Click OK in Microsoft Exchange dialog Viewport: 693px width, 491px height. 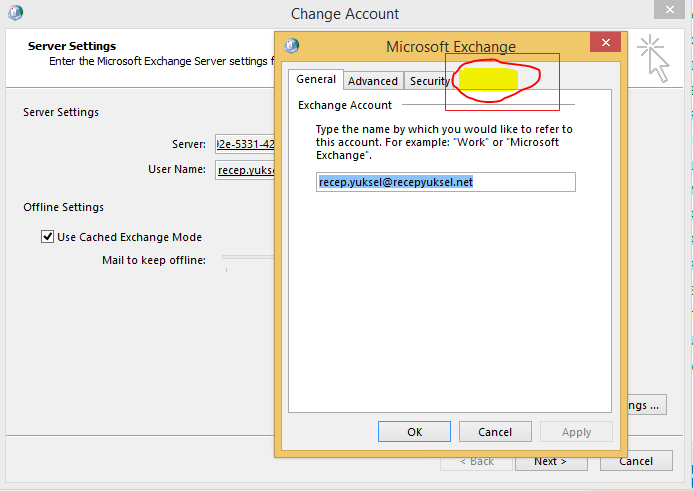[x=414, y=432]
